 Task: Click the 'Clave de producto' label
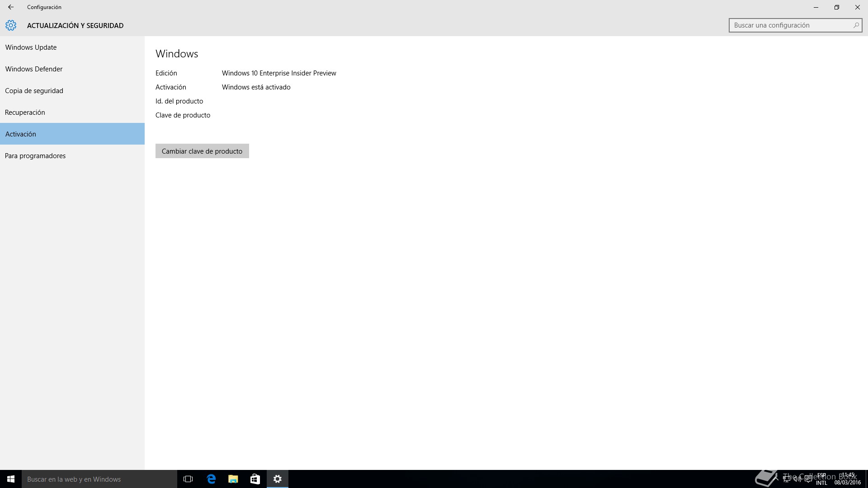tap(183, 115)
